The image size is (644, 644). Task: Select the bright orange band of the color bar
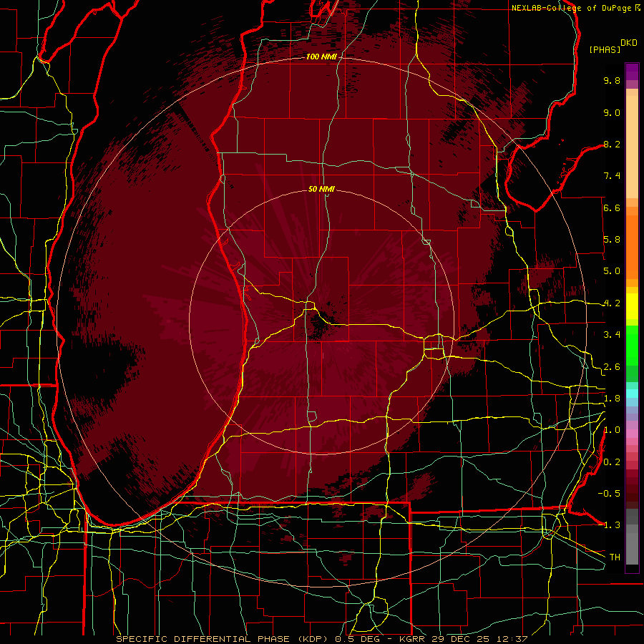[632, 248]
